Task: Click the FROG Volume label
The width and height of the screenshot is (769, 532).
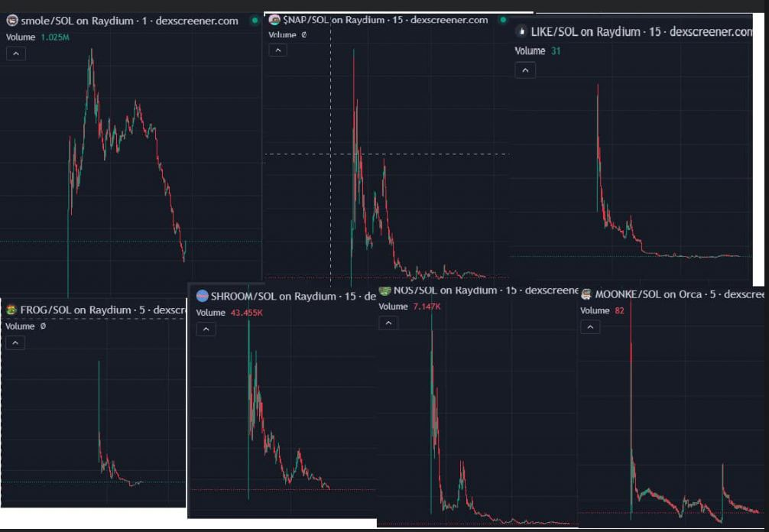Action: tap(20, 326)
